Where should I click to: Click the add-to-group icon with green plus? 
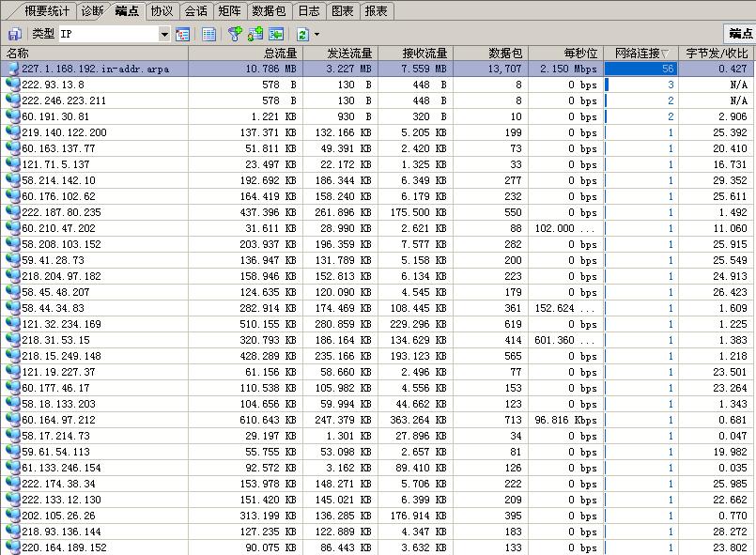255,34
